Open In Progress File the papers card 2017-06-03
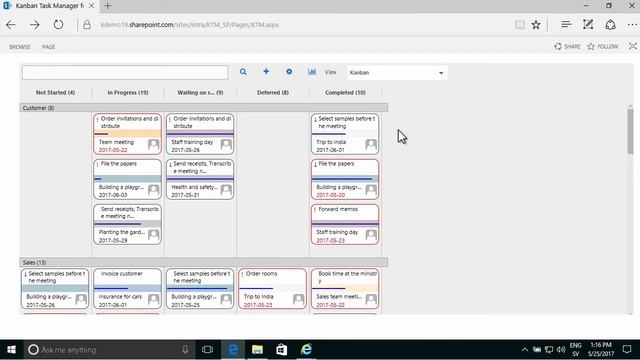This screenshot has width=640, height=360. (127, 179)
